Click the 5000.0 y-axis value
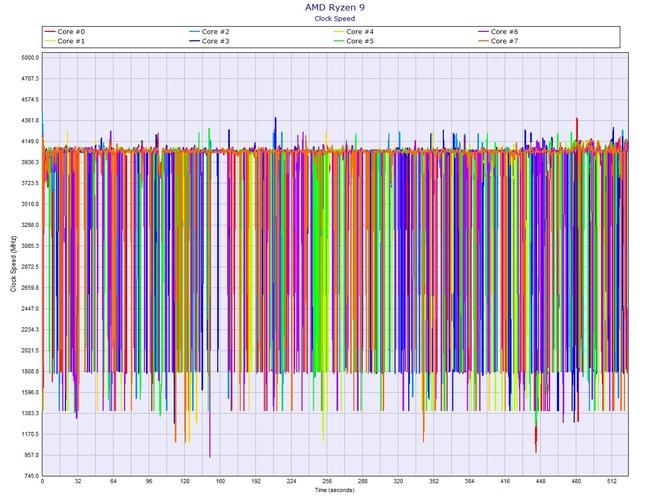 (30, 58)
